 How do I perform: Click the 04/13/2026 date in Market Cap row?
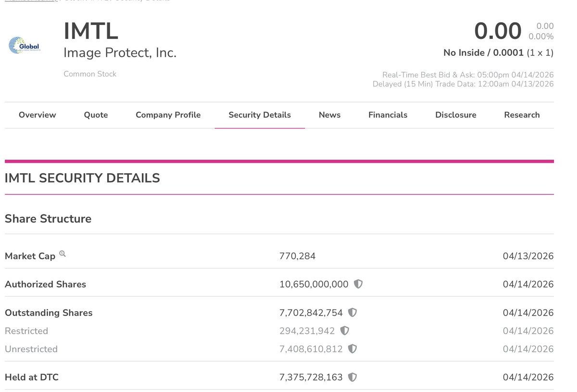(x=528, y=256)
